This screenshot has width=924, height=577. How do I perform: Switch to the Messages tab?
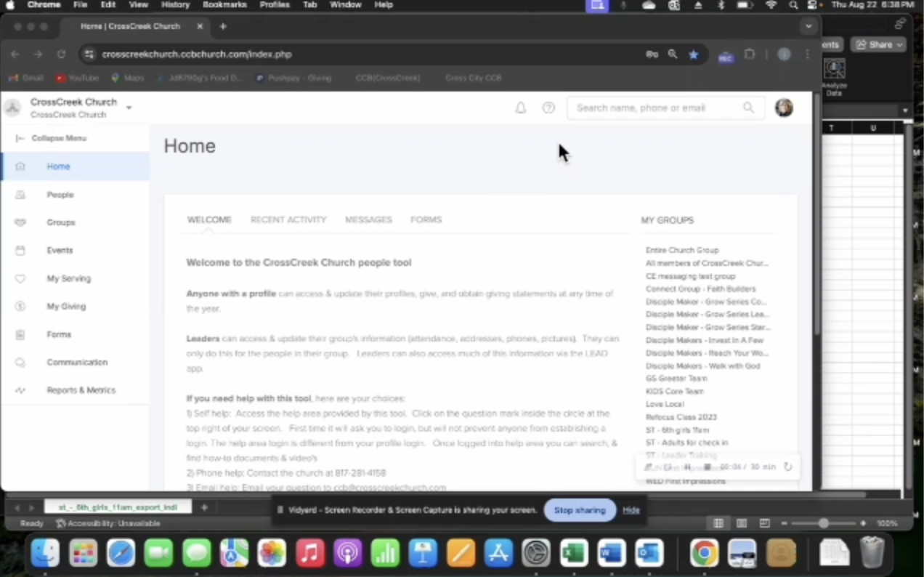(368, 219)
